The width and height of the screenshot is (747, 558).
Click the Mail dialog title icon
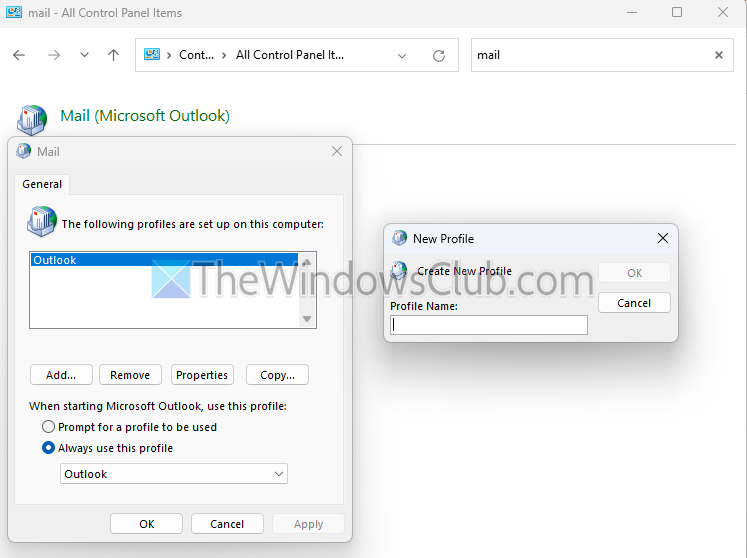point(23,151)
